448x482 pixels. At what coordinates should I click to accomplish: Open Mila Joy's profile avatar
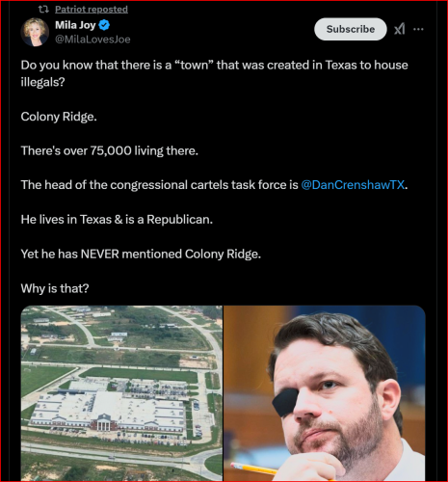[35, 32]
